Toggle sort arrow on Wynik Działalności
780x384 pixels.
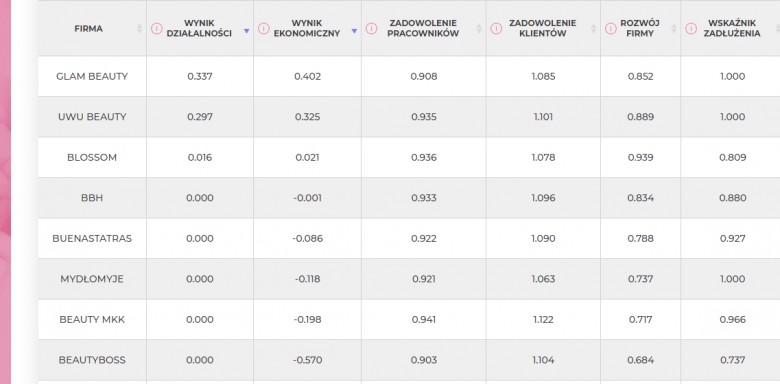pyautogui.click(x=246, y=31)
